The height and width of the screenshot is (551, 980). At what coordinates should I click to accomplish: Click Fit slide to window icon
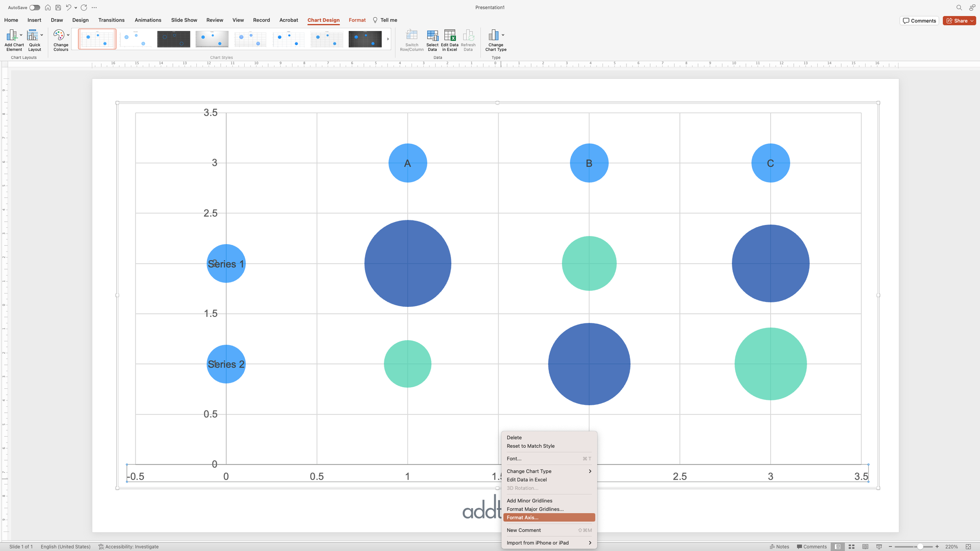(x=968, y=547)
